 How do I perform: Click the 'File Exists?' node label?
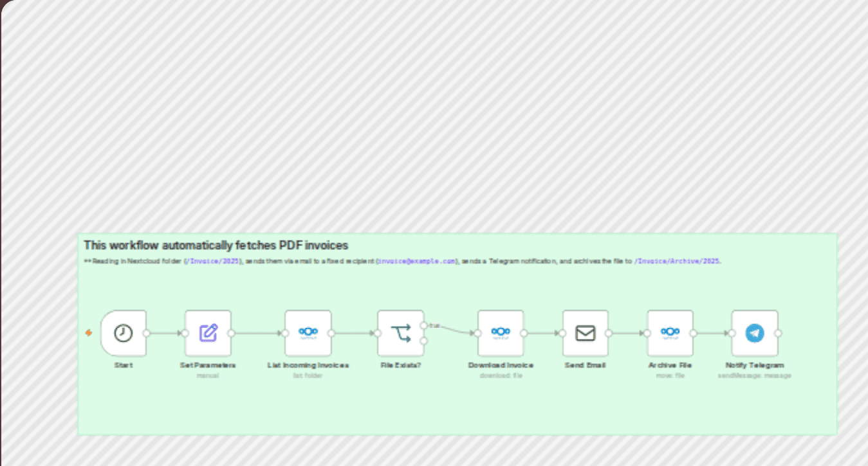click(401, 365)
